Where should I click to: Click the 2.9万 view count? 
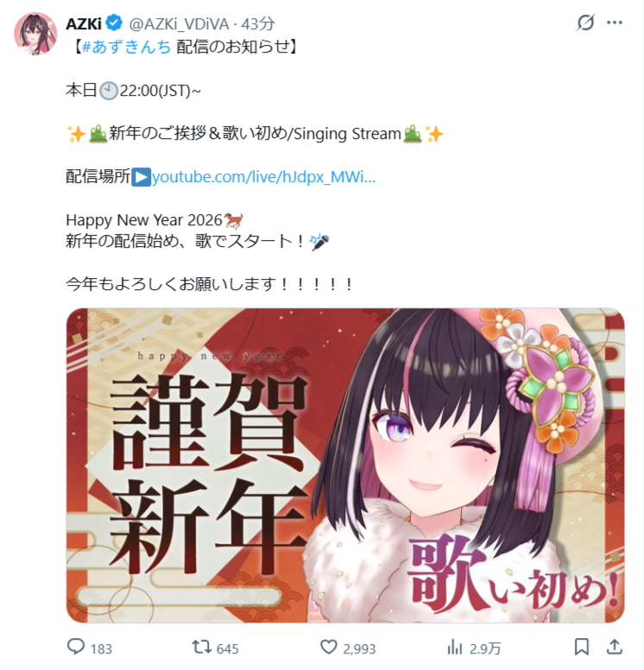pos(485,648)
